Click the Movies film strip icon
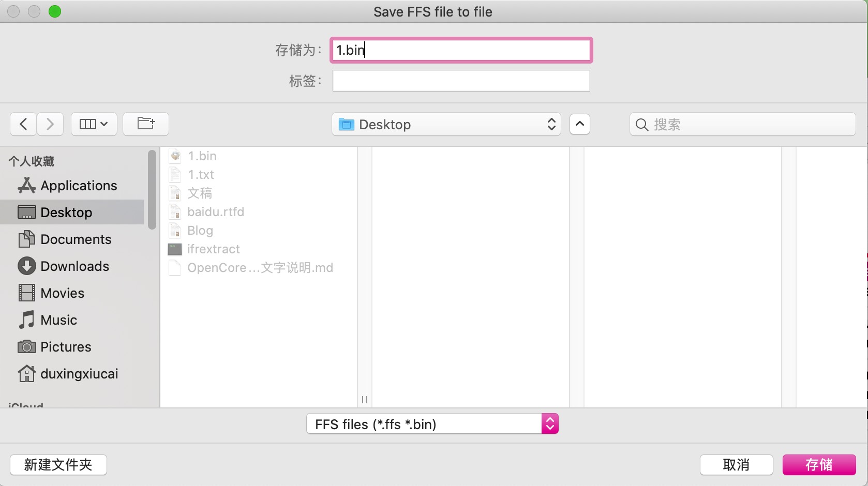Viewport: 868px width, 486px height. 27,293
